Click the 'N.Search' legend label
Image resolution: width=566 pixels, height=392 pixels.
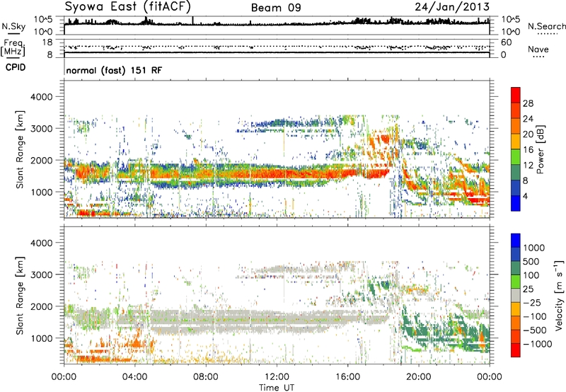click(547, 26)
